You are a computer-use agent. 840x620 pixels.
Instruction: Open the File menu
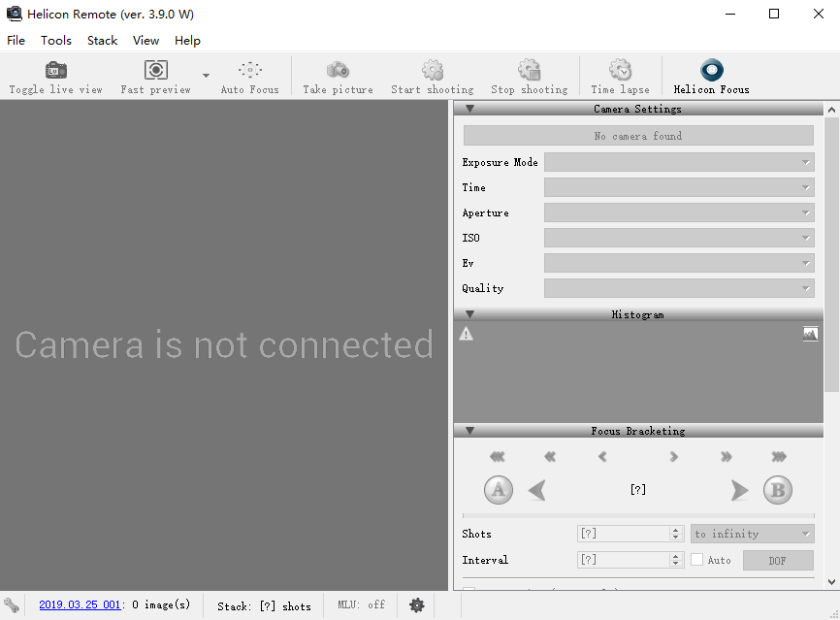pyautogui.click(x=16, y=41)
